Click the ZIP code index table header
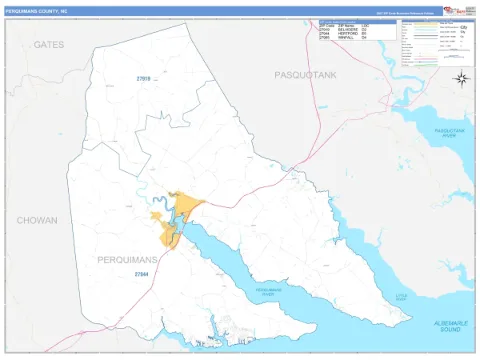Image resolution: width=480 pixels, height=360 pixels. tap(358, 22)
